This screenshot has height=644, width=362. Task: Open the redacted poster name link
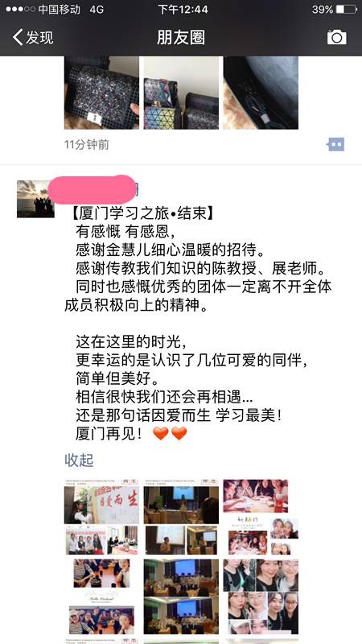(93, 189)
